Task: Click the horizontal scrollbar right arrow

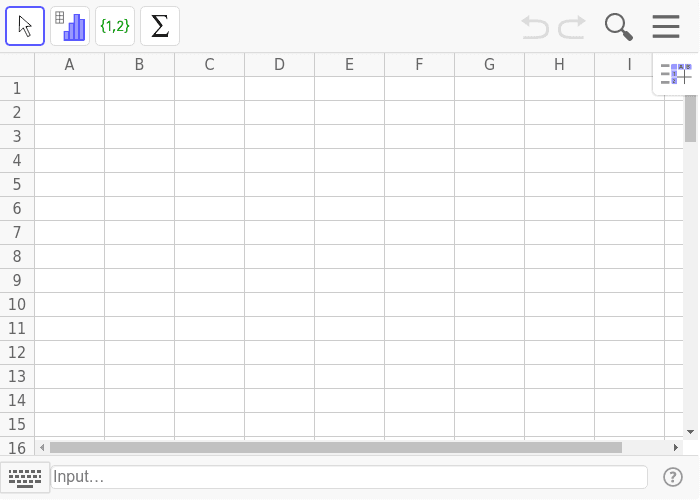Action: pos(676,447)
